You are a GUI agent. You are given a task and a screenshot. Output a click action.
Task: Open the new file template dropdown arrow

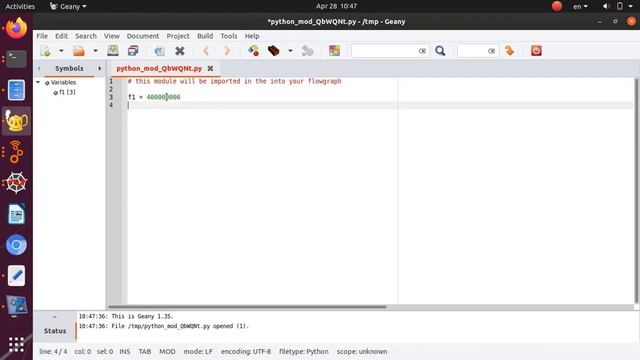point(61,51)
